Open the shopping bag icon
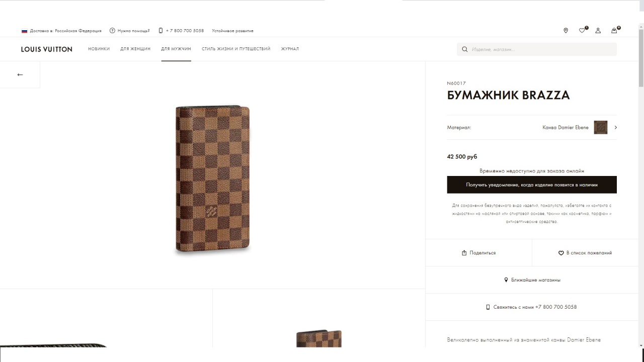Viewport: 644px width, 362px height. click(x=614, y=31)
